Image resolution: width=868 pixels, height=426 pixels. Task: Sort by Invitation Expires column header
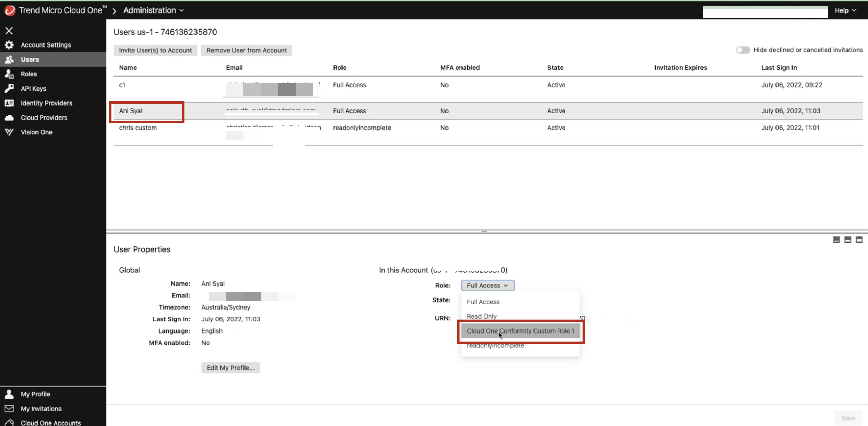(x=680, y=67)
